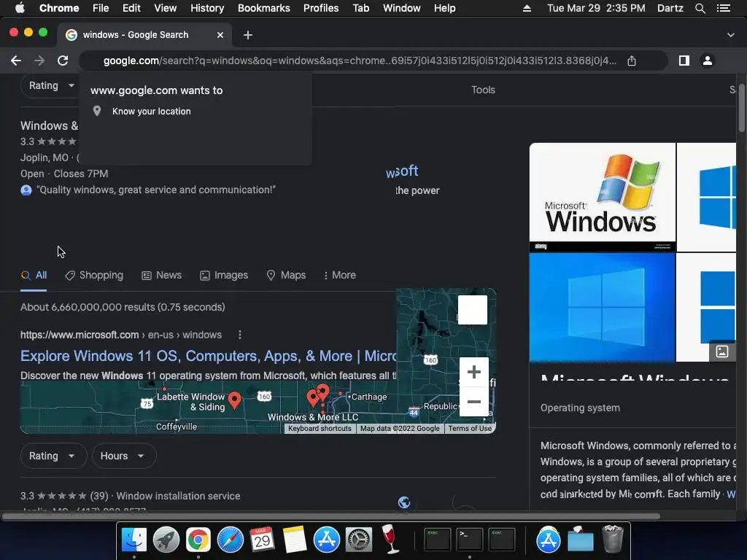747x560 pixels.
Task: Switch to the Images search tab
Action: 224,275
